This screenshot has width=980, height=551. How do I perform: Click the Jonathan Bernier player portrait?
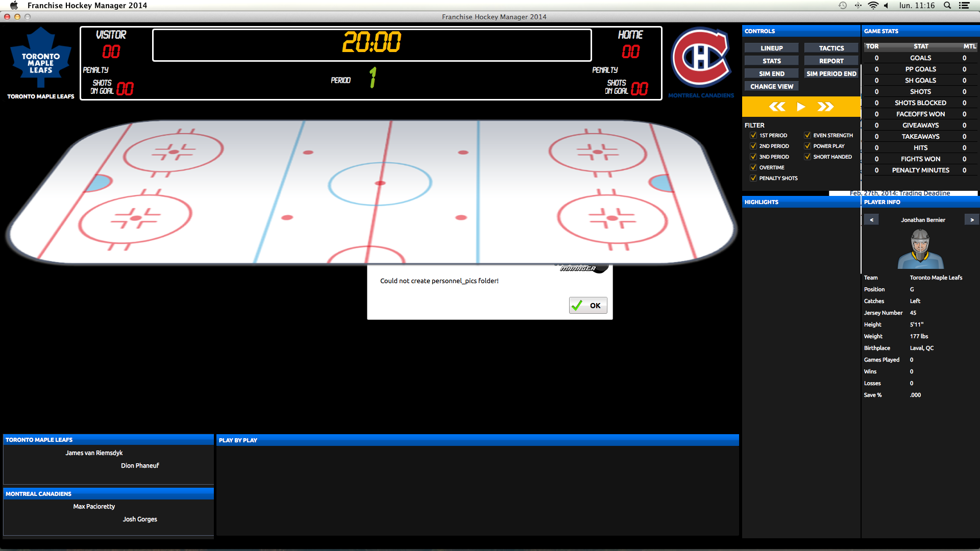[920, 249]
